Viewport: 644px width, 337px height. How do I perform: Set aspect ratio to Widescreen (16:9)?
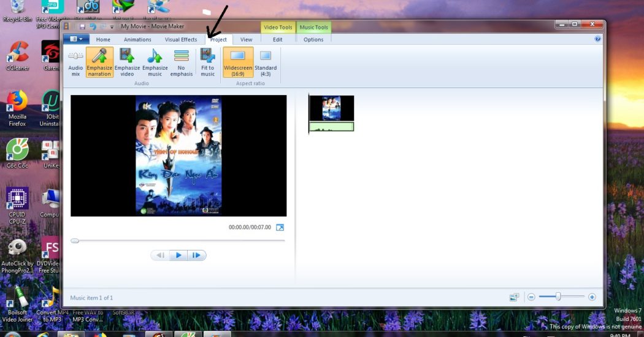click(238, 62)
